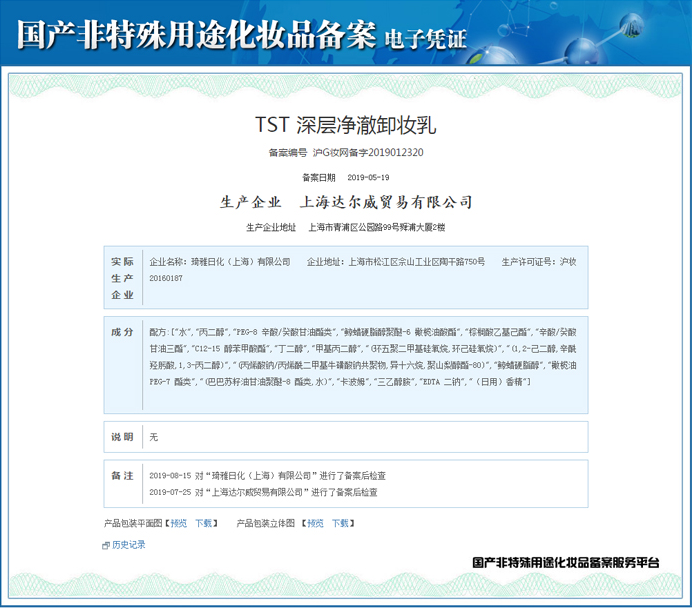Click the 2019-07-25 备案后检查 remark line
This screenshot has height=608, width=692.
pyautogui.click(x=263, y=492)
